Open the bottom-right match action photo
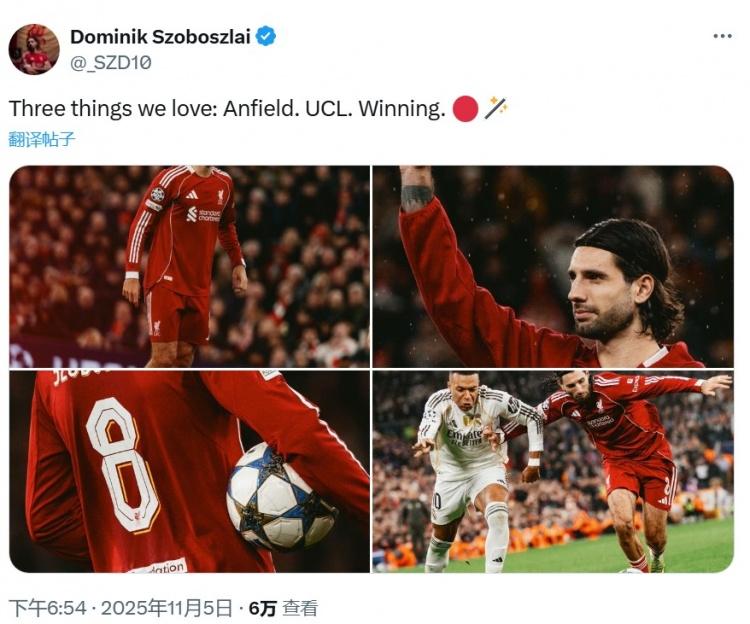The height and width of the screenshot is (624, 750). [x=553, y=471]
